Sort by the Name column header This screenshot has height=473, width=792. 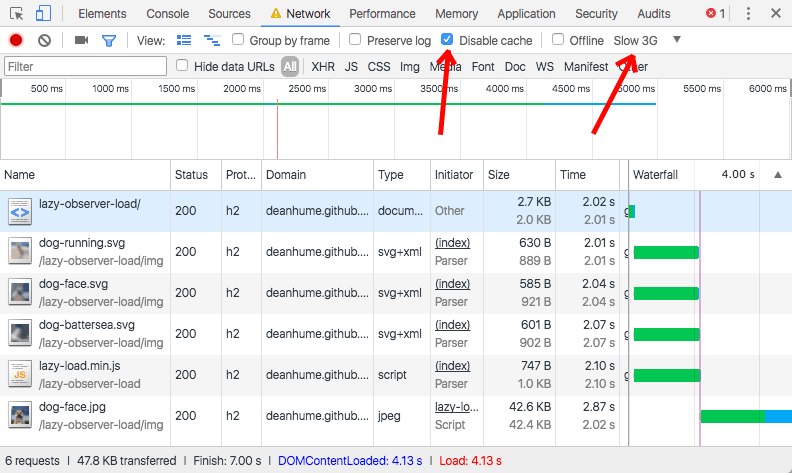[85, 175]
